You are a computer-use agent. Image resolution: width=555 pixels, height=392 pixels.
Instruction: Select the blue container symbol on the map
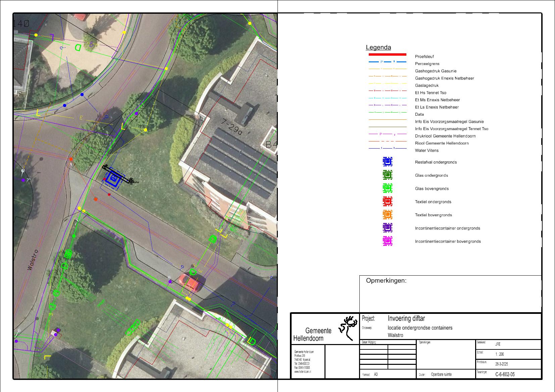tap(114, 178)
